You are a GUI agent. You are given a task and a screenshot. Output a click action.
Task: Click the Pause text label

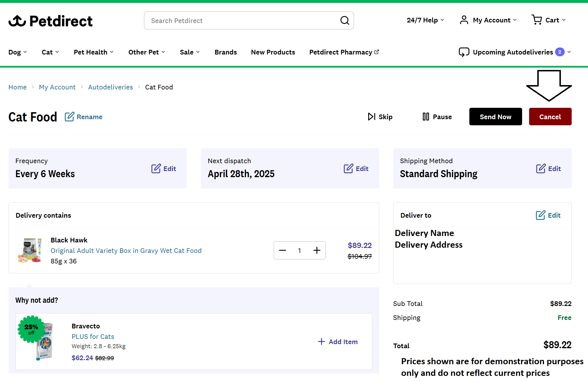click(442, 117)
